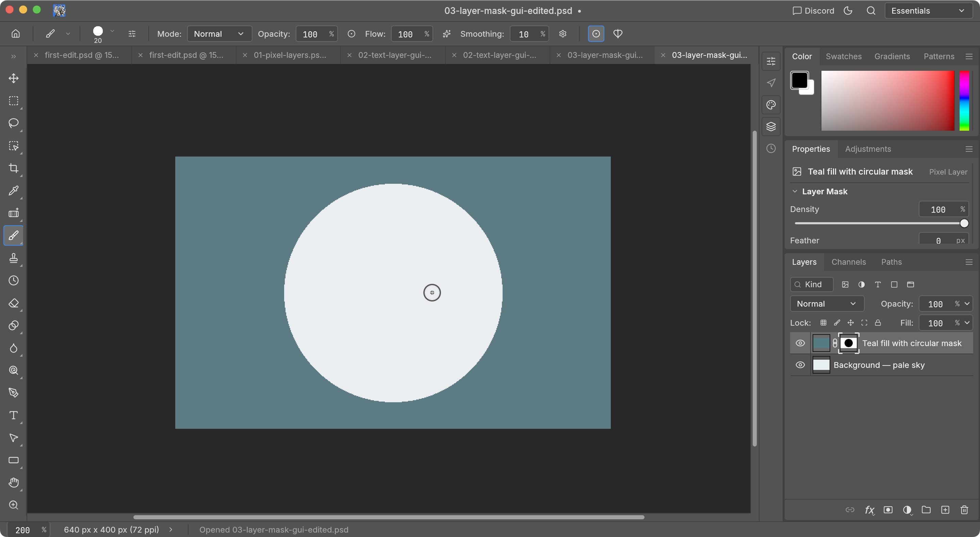
Task: Toggle pressure for opacity button
Action: coord(352,34)
